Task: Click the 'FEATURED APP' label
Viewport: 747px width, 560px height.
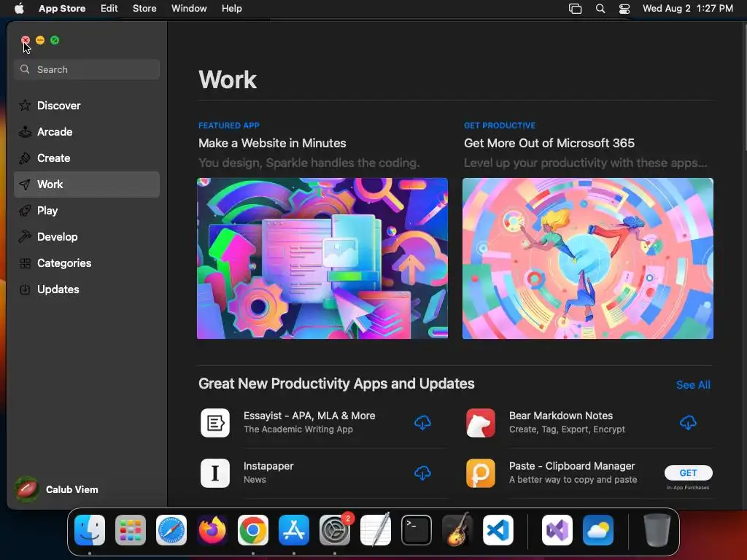Action: pos(228,125)
